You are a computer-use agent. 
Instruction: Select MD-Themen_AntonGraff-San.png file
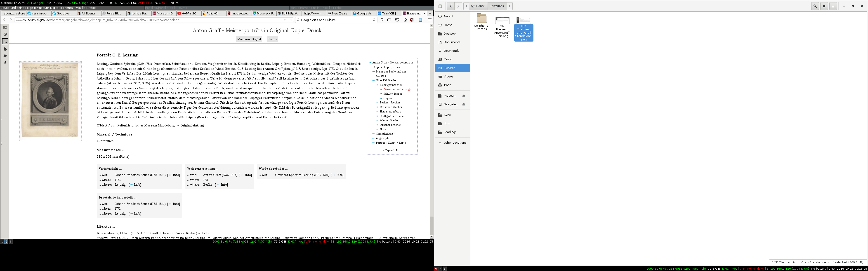pyautogui.click(x=502, y=27)
